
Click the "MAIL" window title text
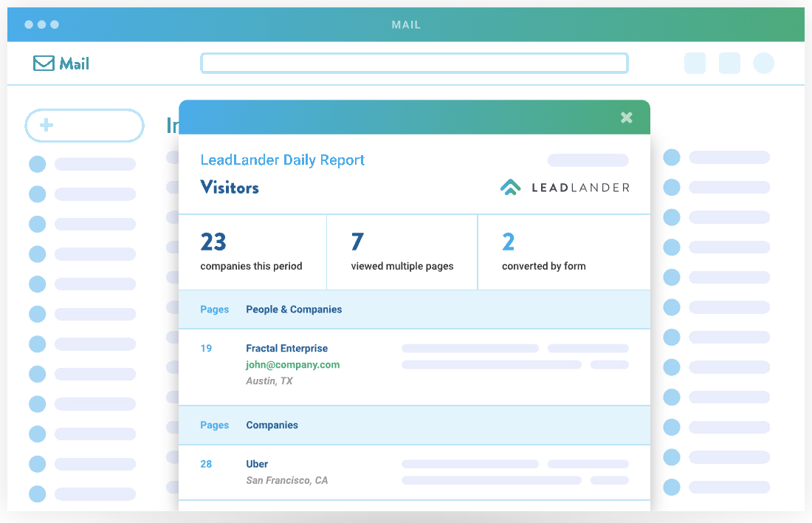(x=406, y=25)
